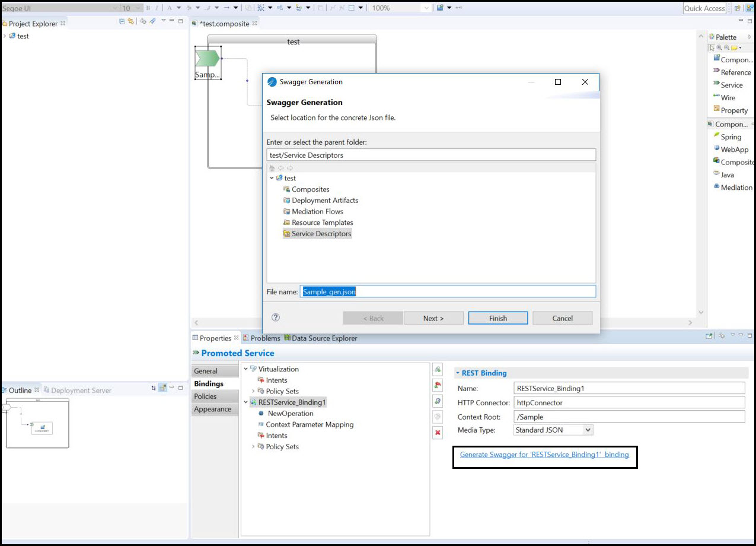Switch to the Problems tab
This screenshot has width=756, height=546.
pyautogui.click(x=264, y=338)
